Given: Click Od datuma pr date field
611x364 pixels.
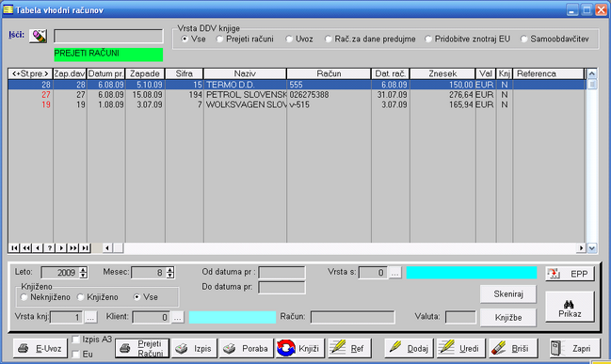Looking at the screenshot, I should point(281,273).
